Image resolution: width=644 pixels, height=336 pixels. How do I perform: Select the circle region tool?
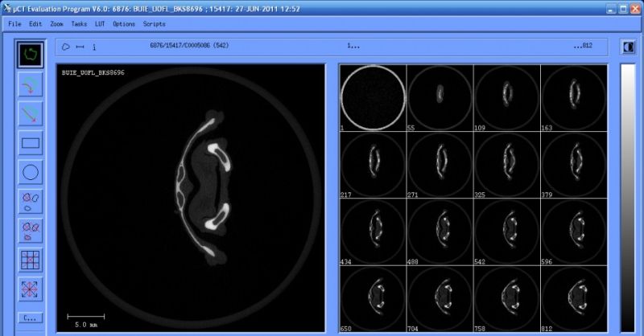pyautogui.click(x=30, y=172)
